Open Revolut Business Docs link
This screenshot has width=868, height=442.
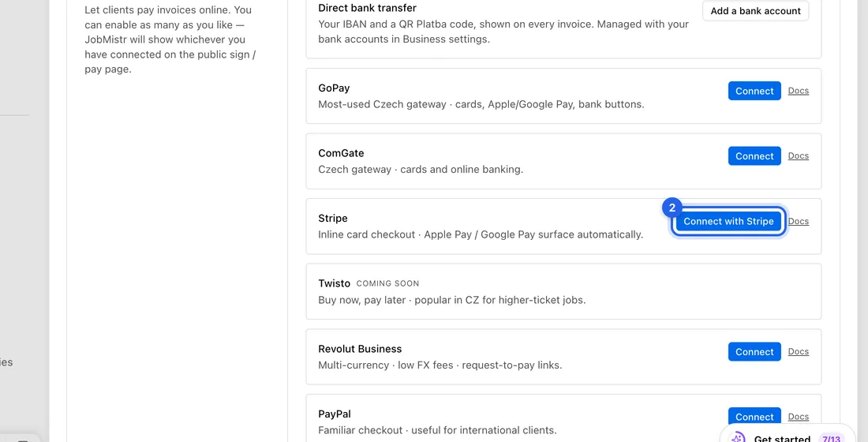click(799, 351)
